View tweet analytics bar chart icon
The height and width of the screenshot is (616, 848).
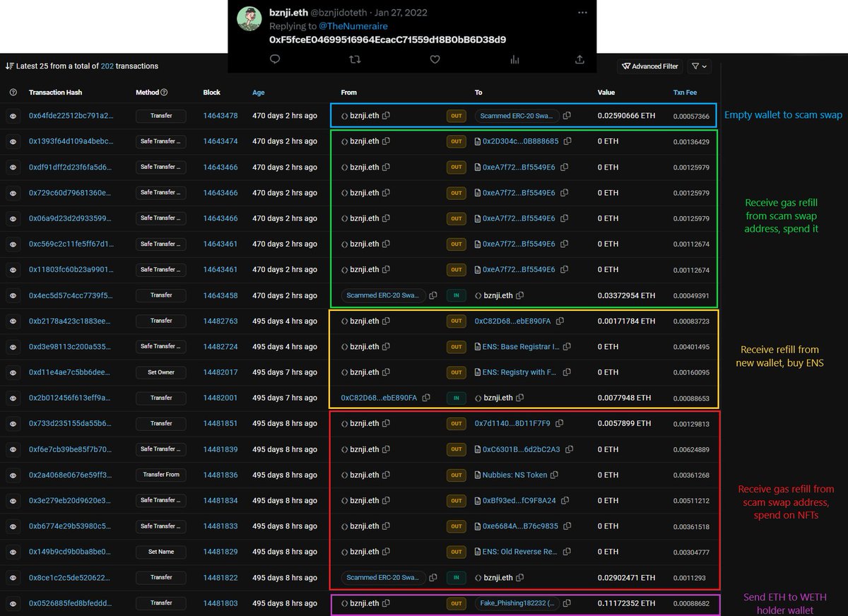click(x=514, y=60)
